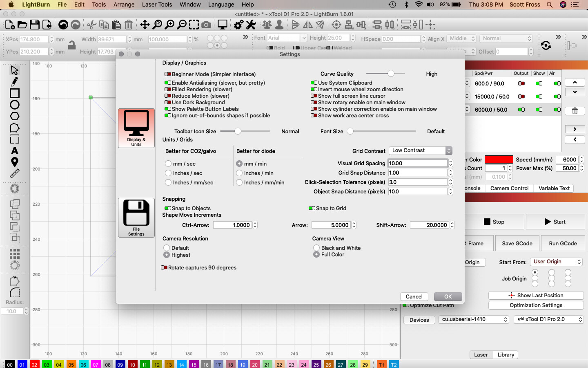588x368 pixels.
Task: Click OK in the Settings dialog
Action: pyautogui.click(x=448, y=296)
